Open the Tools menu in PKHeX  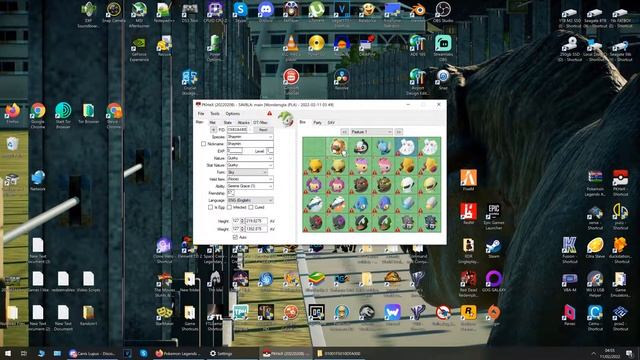coord(215,113)
